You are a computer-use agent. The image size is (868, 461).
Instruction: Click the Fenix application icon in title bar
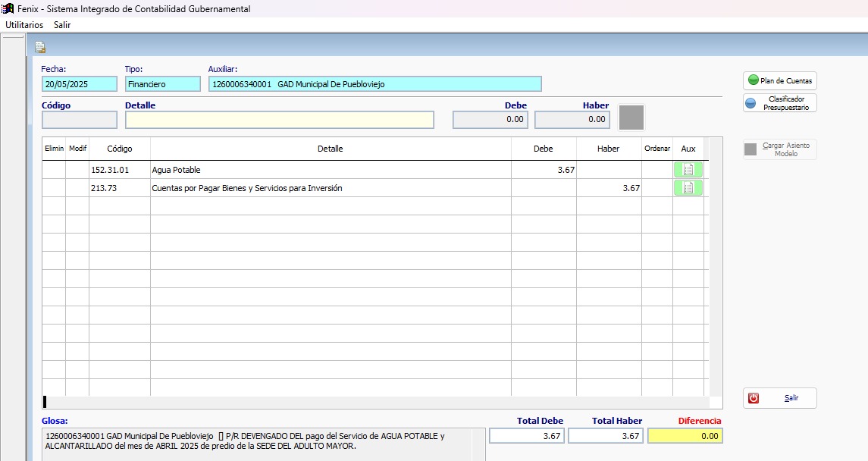[8, 9]
